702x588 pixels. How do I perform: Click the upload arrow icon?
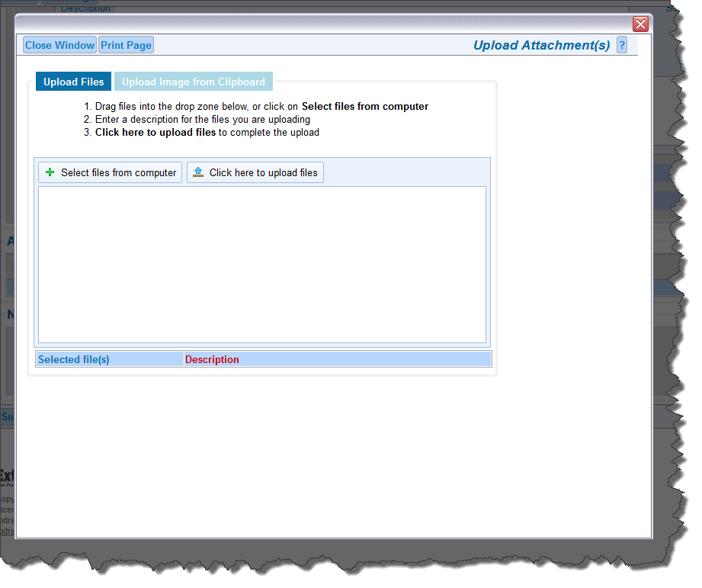(x=198, y=172)
